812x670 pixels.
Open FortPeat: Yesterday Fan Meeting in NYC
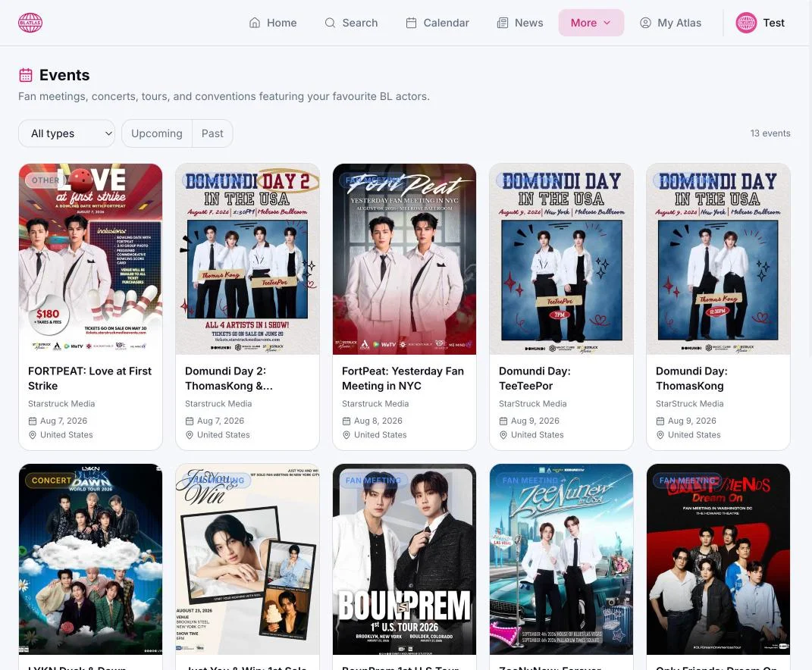pyautogui.click(x=403, y=378)
